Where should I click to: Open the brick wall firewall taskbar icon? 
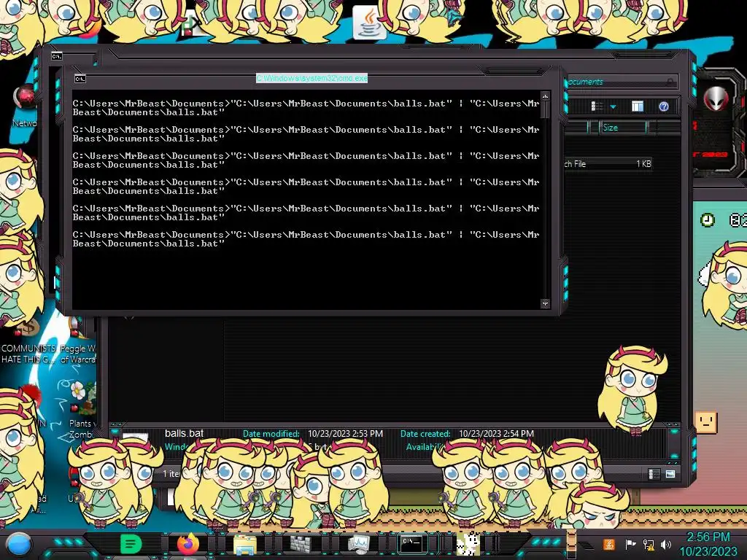pyautogui.click(x=301, y=544)
